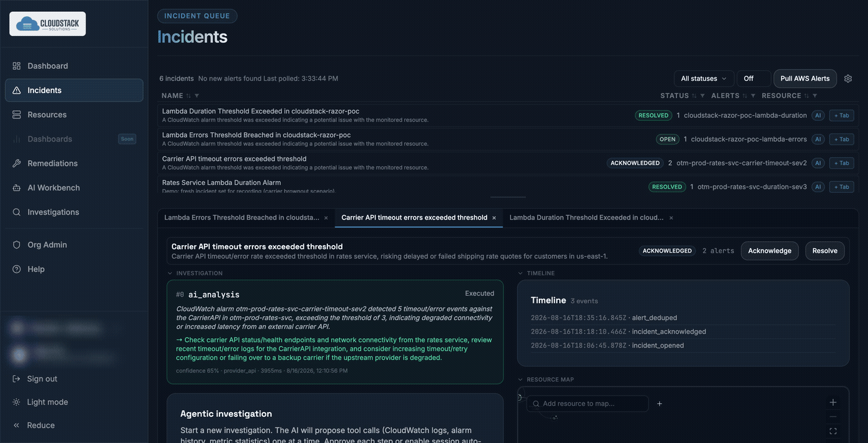
Task: Open Lambda Errors Threshold incident with + Tab
Action: point(841,139)
